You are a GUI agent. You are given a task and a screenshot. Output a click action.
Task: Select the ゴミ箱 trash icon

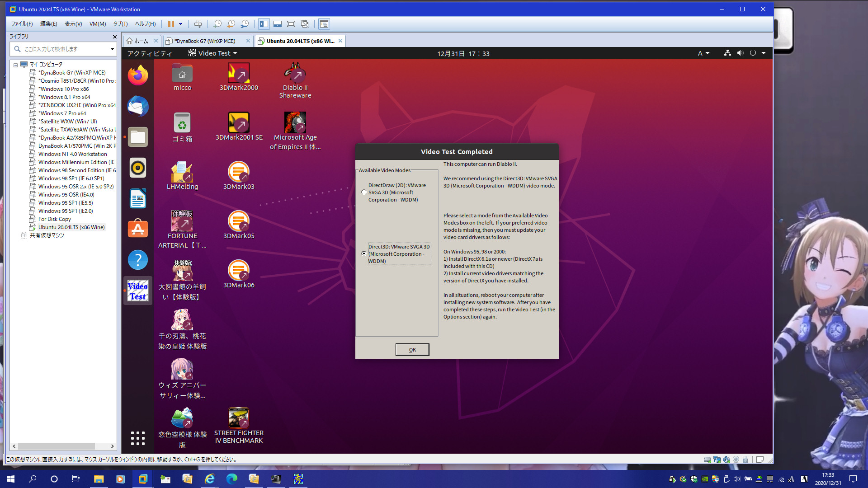(182, 127)
